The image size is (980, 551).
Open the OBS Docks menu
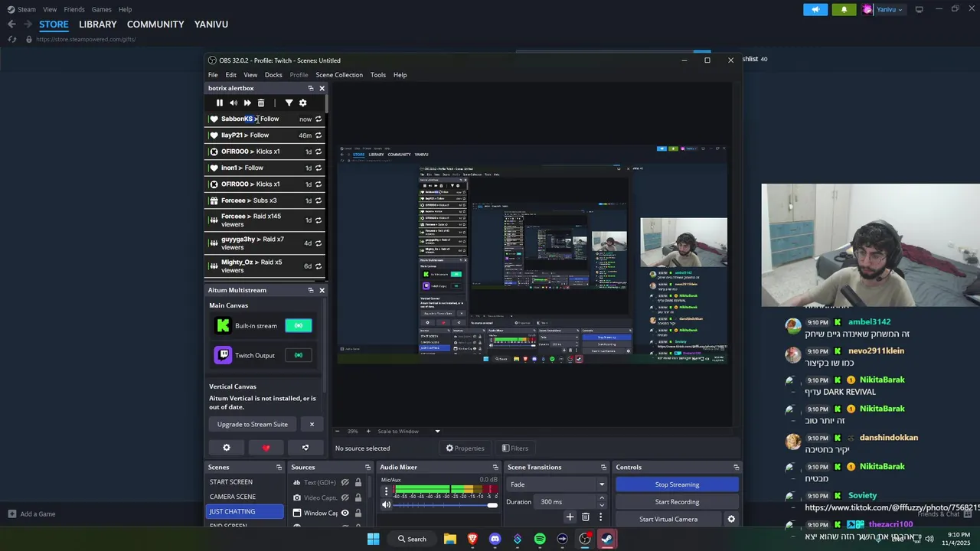(x=273, y=75)
